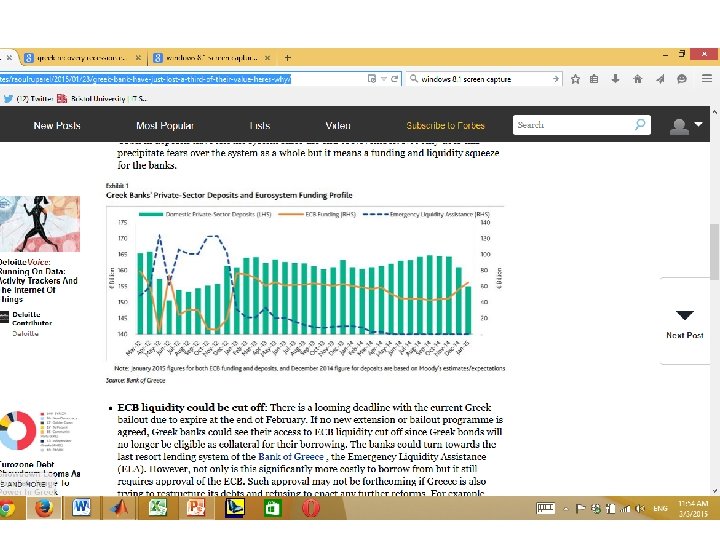
Task: Close the 'greek treasury' tab
Action: [138, 58]
